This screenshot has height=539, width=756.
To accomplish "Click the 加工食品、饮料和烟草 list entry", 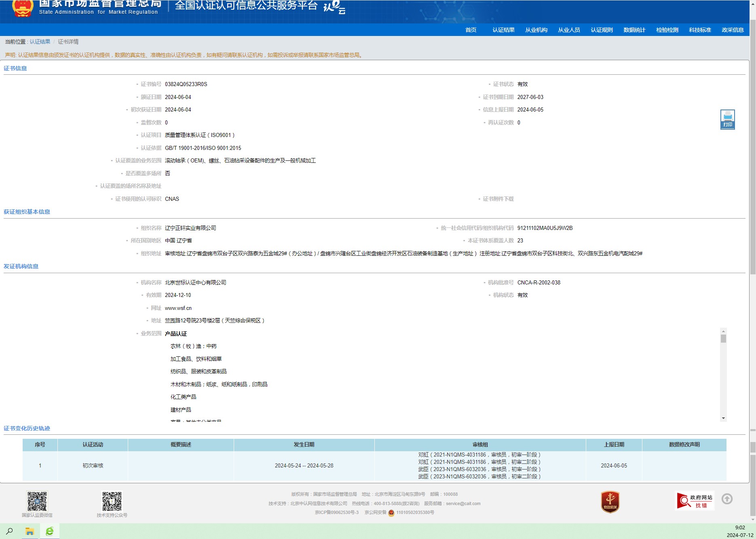I will (196, 359).
